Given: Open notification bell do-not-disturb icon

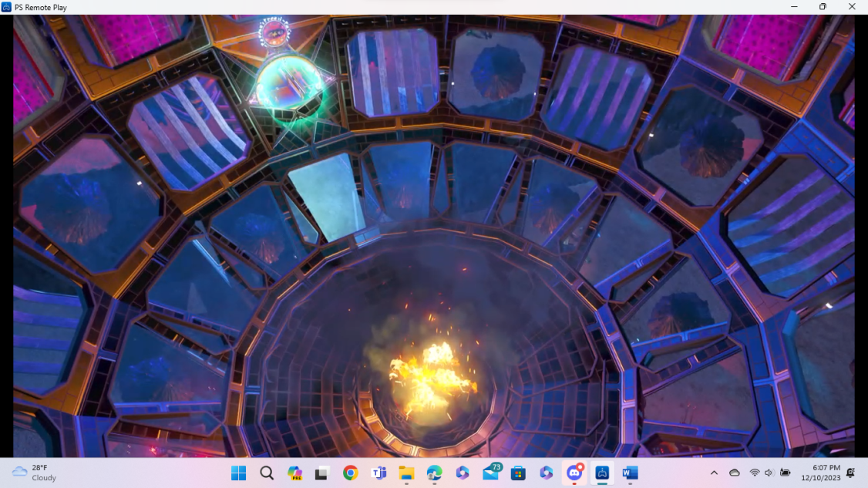Looking at the screenshot, I should click(850, 473).
